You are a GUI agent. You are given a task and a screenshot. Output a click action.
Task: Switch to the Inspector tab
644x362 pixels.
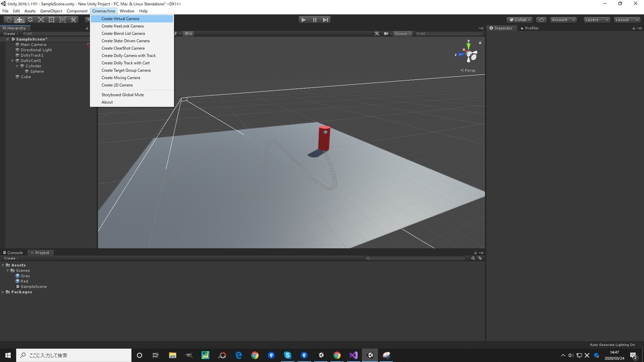point(501,28)
